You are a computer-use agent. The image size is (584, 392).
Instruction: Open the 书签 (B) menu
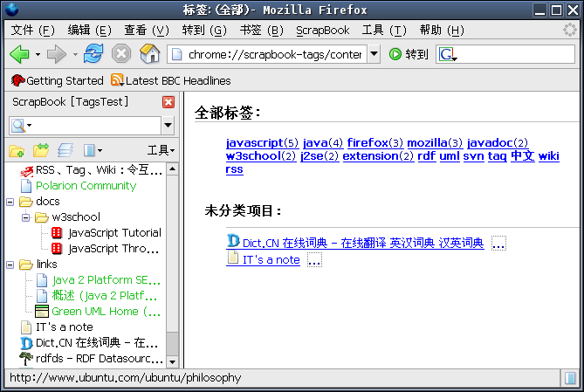click(262, 31)
